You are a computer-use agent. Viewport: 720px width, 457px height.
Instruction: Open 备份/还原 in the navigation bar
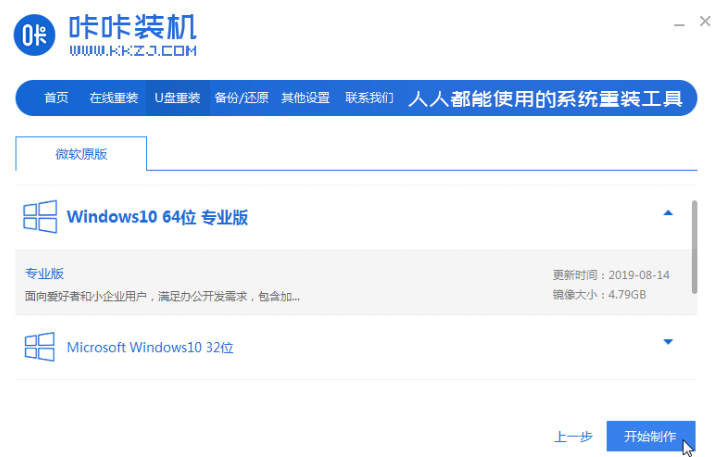tap(242, 98)
